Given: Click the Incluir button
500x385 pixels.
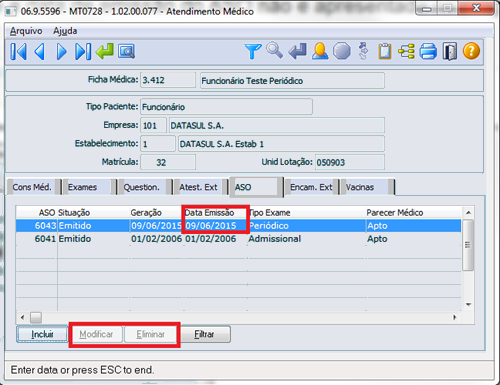Looking at the screenshot, I should tap(42, 334).
